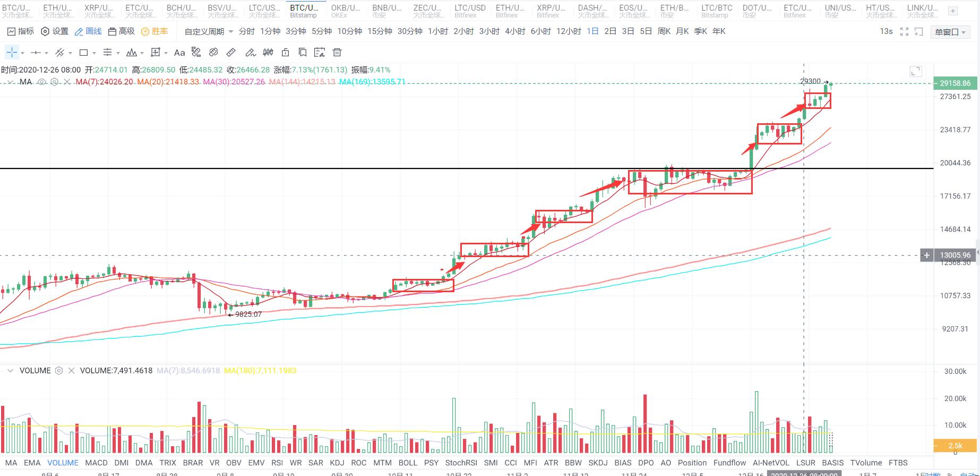The width and height of the screenshot is (980, 476).
Task: Select the ruler measurement tool
Action: pyautogui.click(x=231, y=53)
